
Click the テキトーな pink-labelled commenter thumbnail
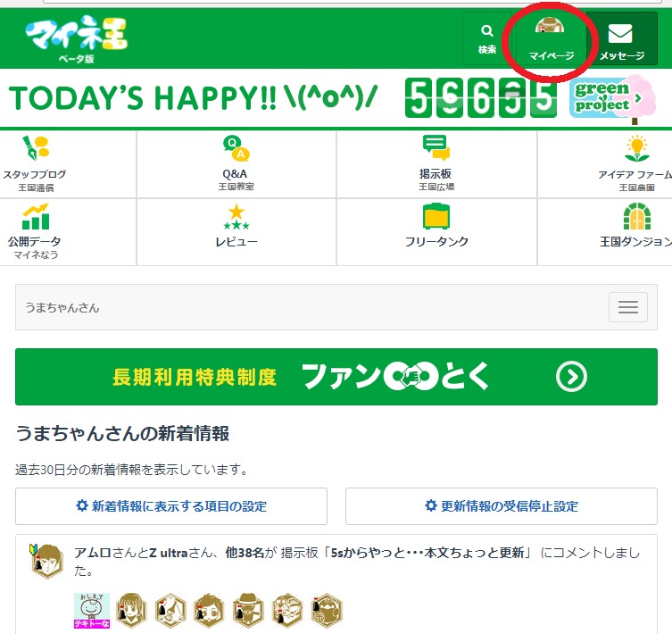[x=92, y=611]
